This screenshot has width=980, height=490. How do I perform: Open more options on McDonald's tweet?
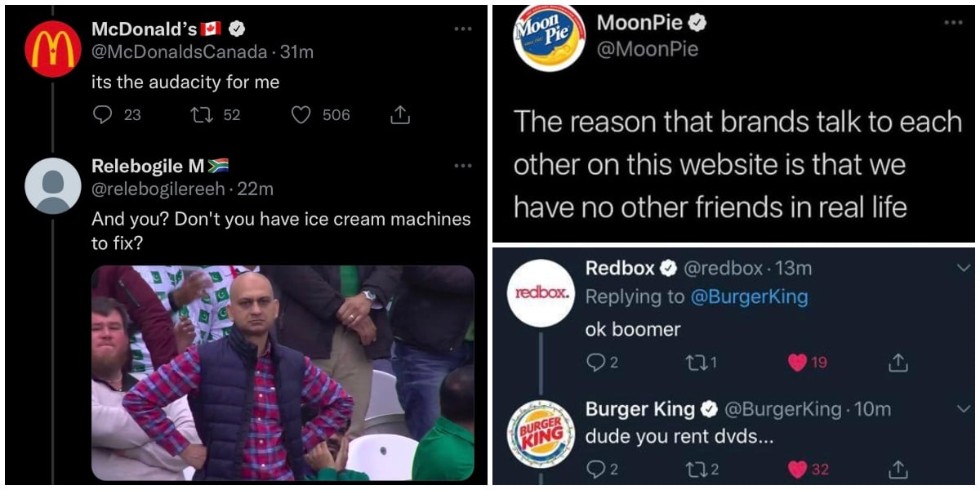[463, 29]
